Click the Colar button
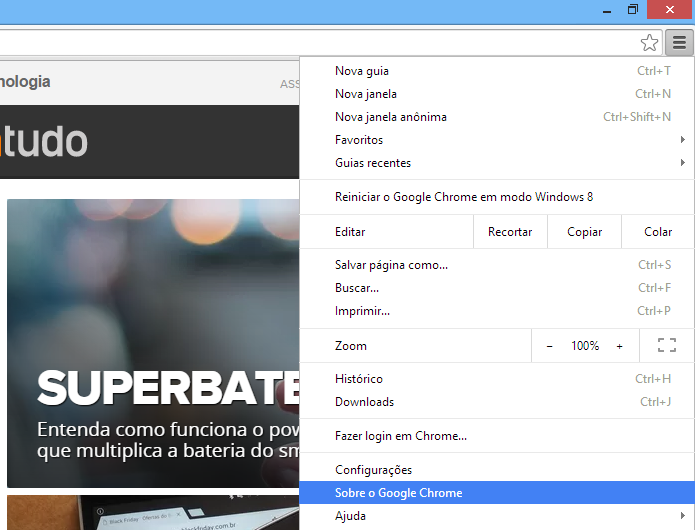 tap(658, 232)
